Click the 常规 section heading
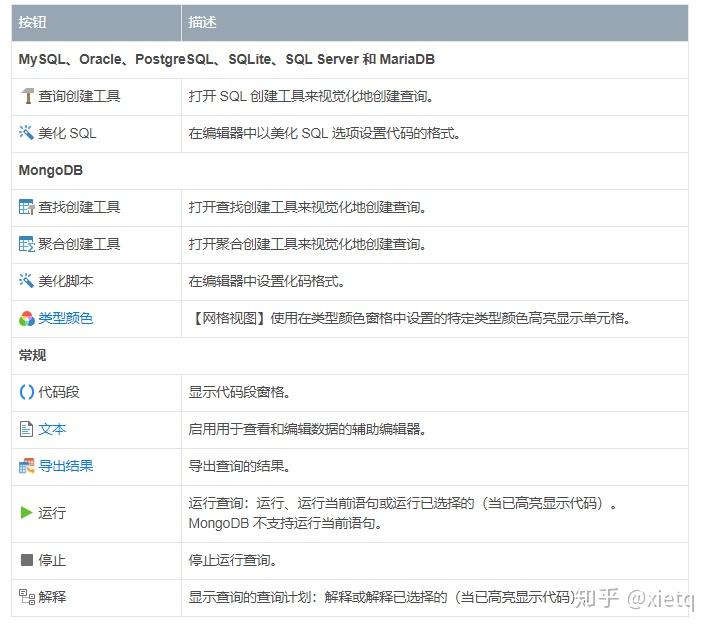The height and width of the screenshot is (631, 713). pyautogui.click(x=32, y=355)
